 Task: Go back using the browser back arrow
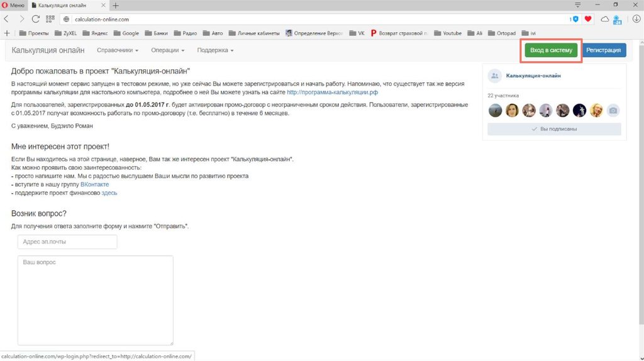pos(7,19)
